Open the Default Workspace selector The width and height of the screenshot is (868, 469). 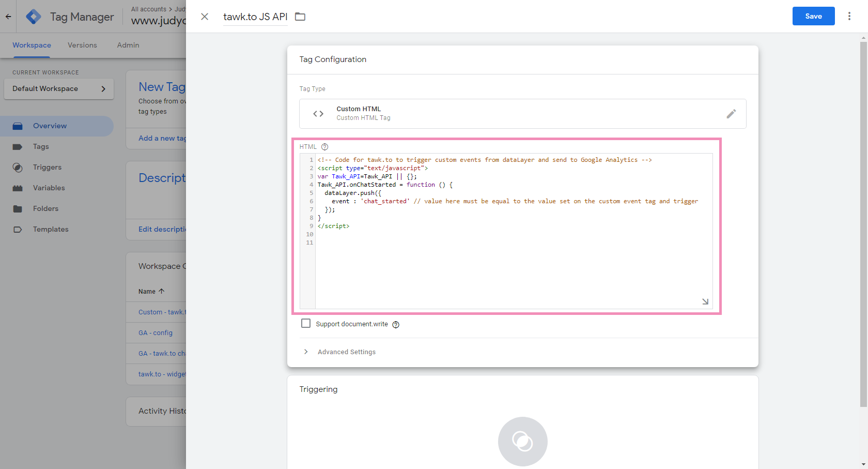click(59, 89)
